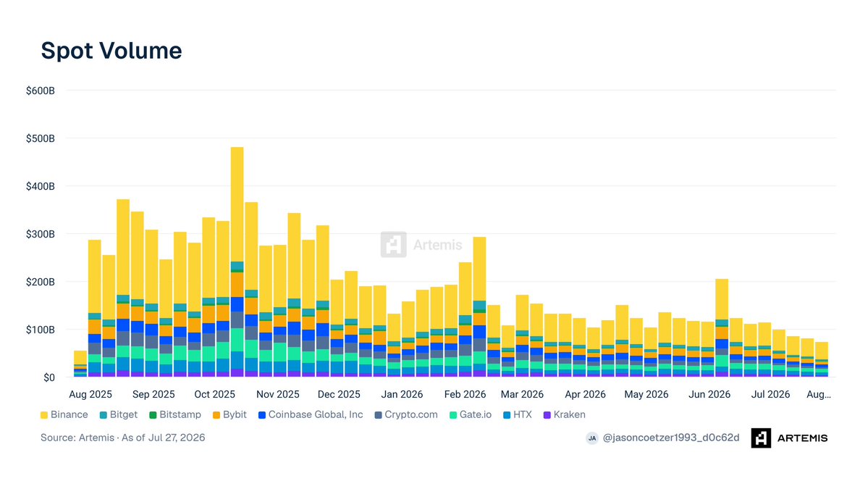The height and width of the screenshot is (489, 868).
Task: Click the Mar 2026 x-axis label
Action: pos(522,394)
